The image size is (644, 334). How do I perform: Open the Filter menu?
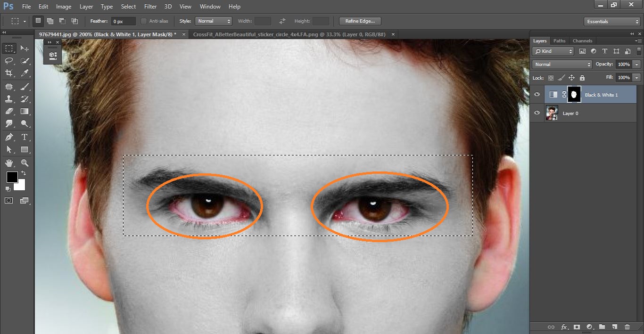pyautogui.click(x=150, y=6)
